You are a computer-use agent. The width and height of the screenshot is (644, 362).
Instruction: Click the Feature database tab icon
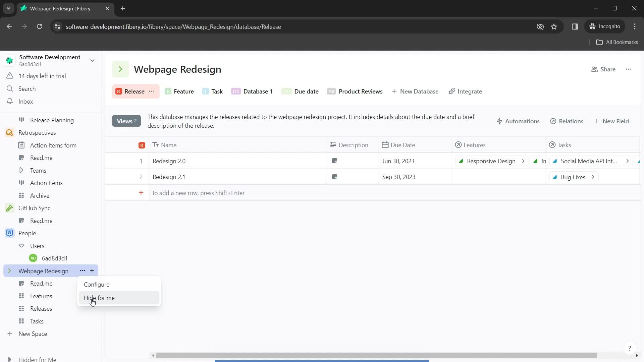click(x=167, y=92)
